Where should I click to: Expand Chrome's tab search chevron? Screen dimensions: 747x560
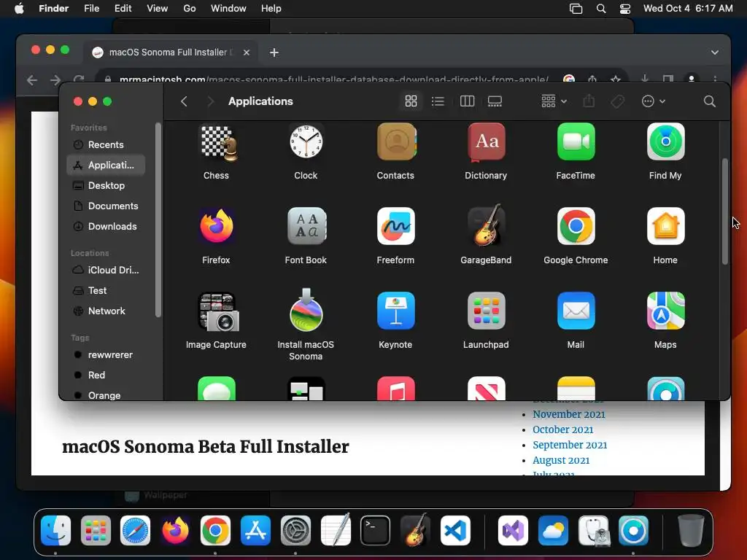[715, 52]
